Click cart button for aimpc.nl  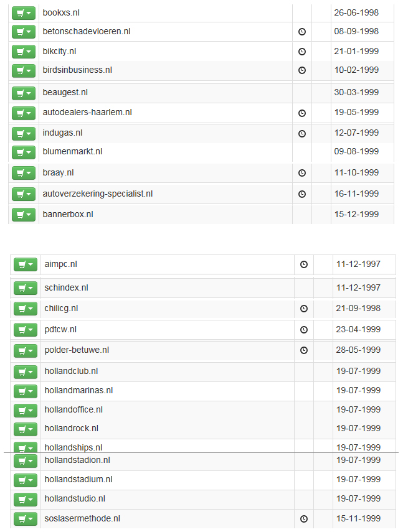click(26, 264)
